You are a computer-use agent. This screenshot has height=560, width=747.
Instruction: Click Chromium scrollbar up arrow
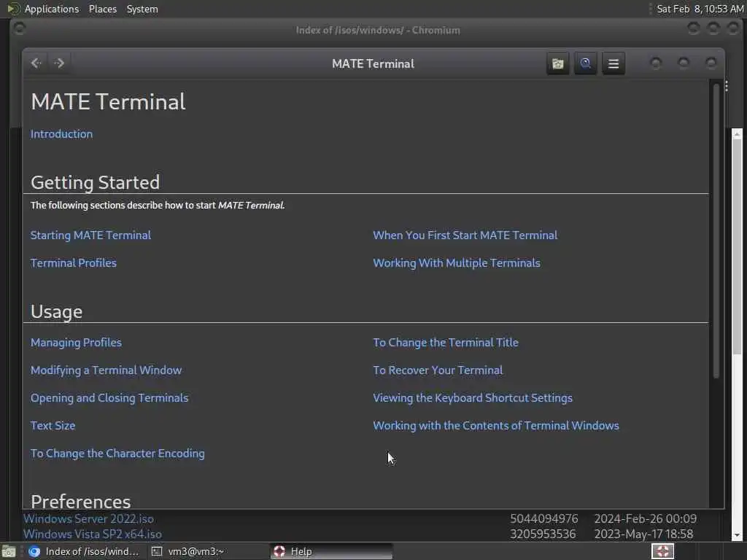pyautogui.click(x=737, y=134)
